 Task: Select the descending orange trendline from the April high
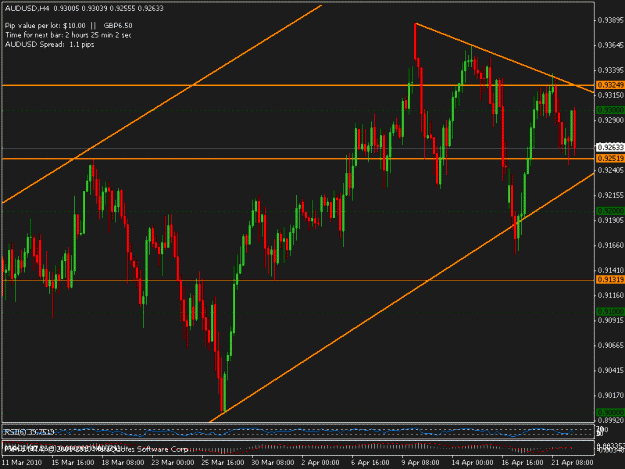tap(504, 58)
